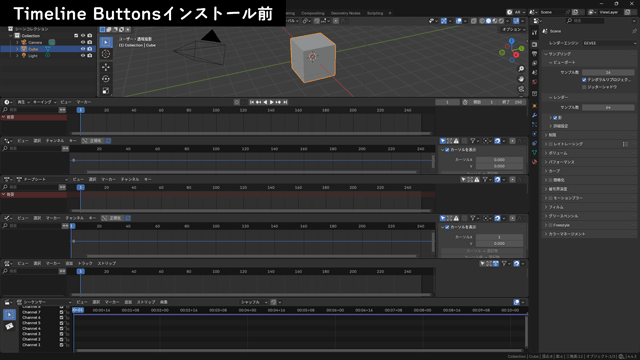The width and height of the screenshot is (640, 360).
Task: Choose the Rotate tool in viewport toolbar
Action: pyautogui.click(x=106, y=79)
